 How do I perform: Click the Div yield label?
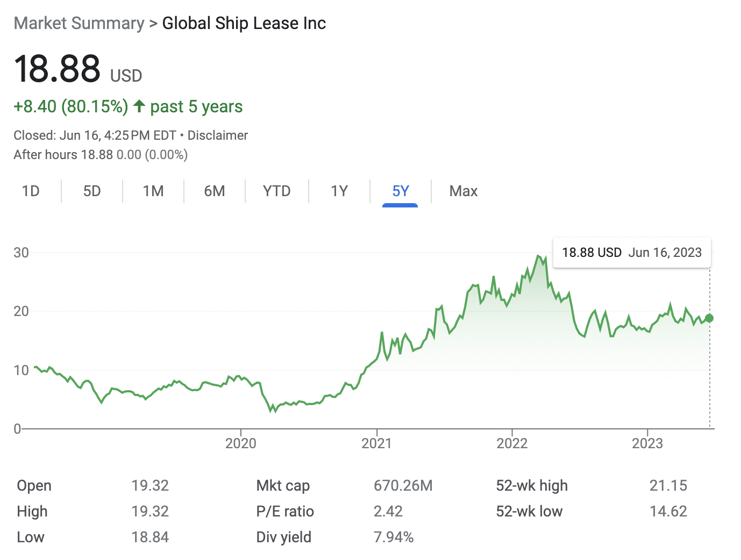pyautogui.click(x=284, y=537)
